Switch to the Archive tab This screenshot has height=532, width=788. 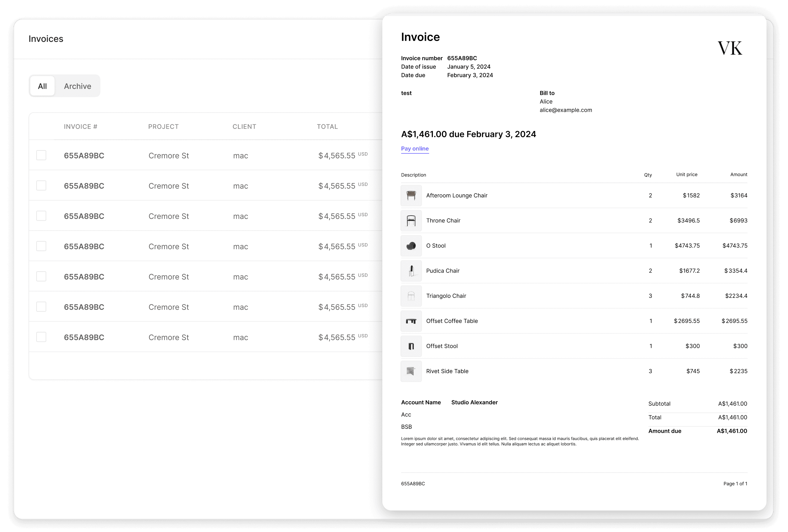[77, 86]
